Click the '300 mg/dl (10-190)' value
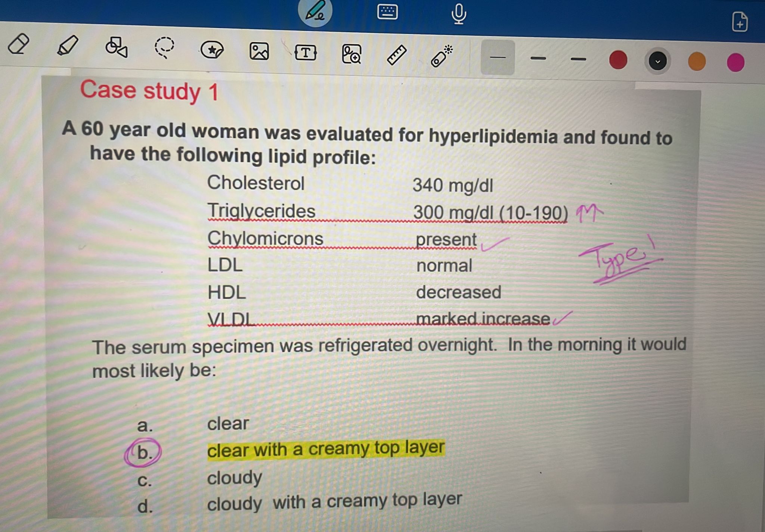The width and height of the screenshot is (765, 532). (x=490, y=213)
